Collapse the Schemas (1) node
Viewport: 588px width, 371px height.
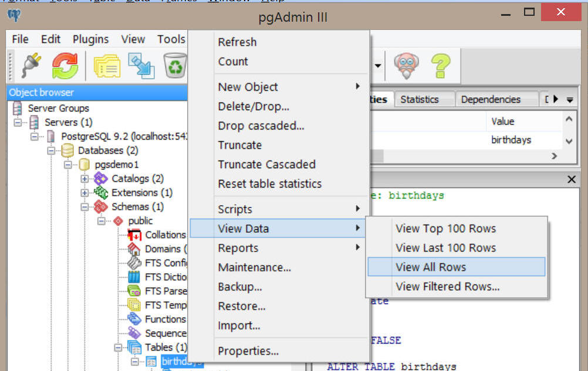85,207
